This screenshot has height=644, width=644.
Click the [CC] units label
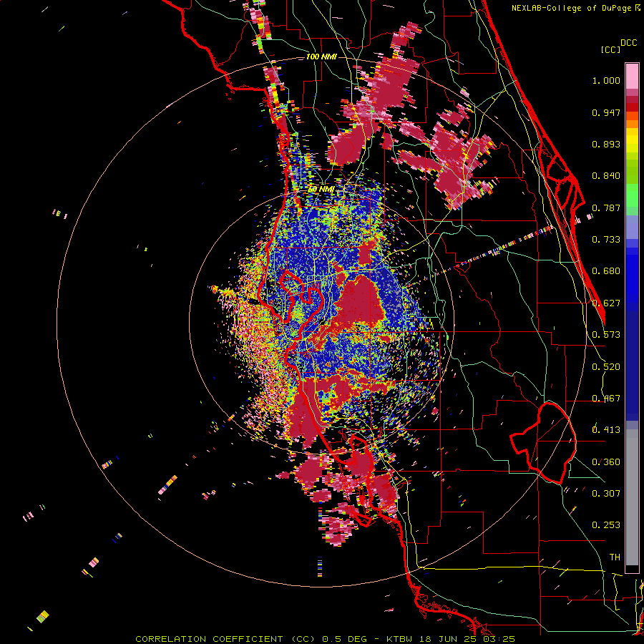[610, 49]
